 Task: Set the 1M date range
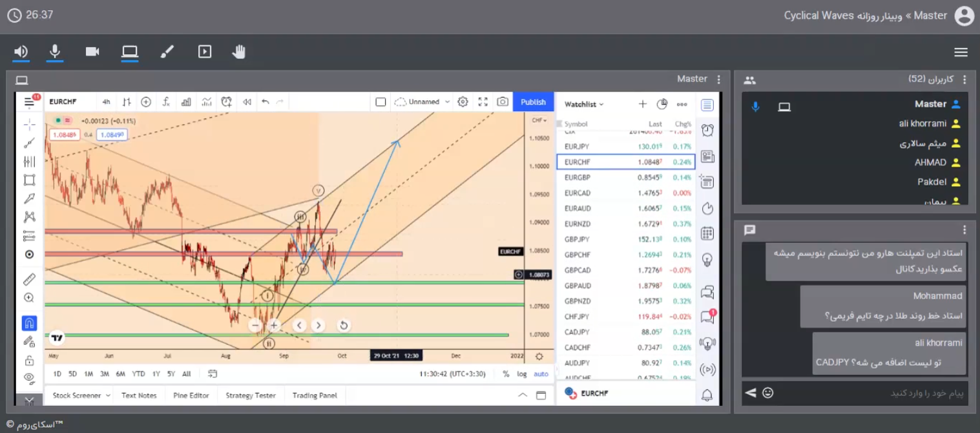(89, 374)
